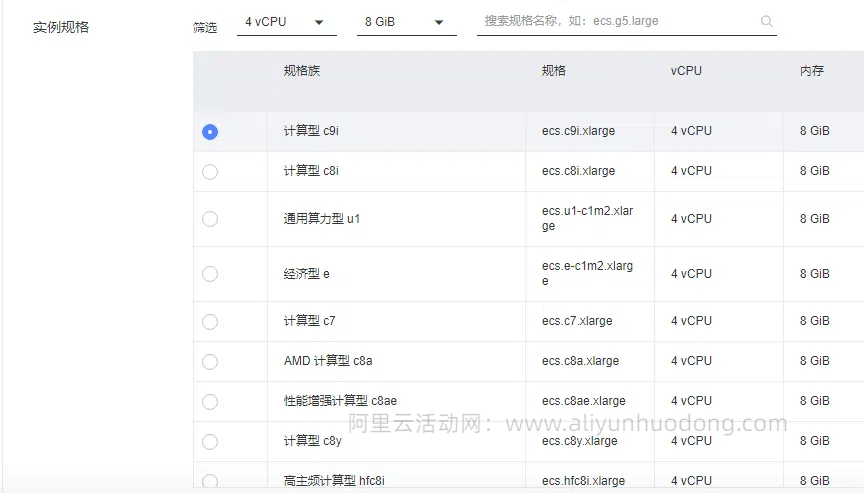864x493 pixels.
Task: Select the 计算型 c9i radio button
Action: click(210, 132)
